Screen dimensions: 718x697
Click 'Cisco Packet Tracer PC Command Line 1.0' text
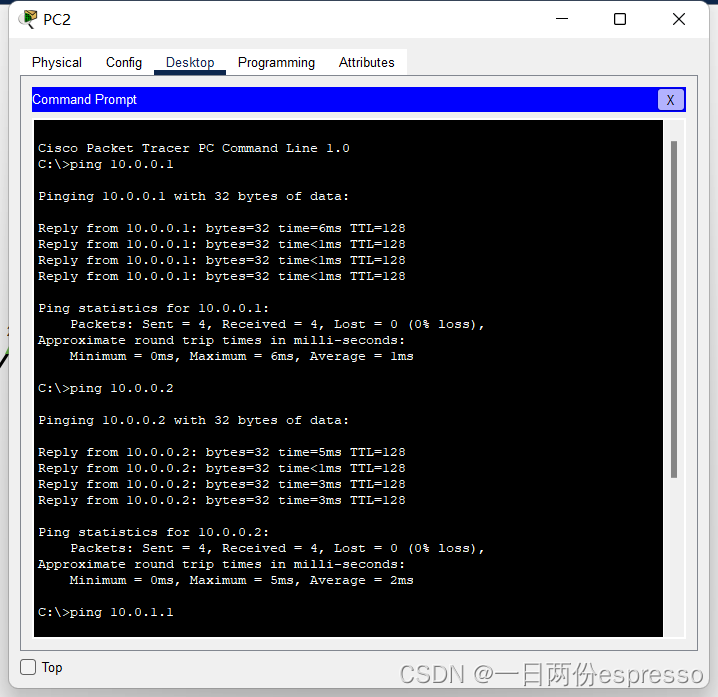(194, 148)
